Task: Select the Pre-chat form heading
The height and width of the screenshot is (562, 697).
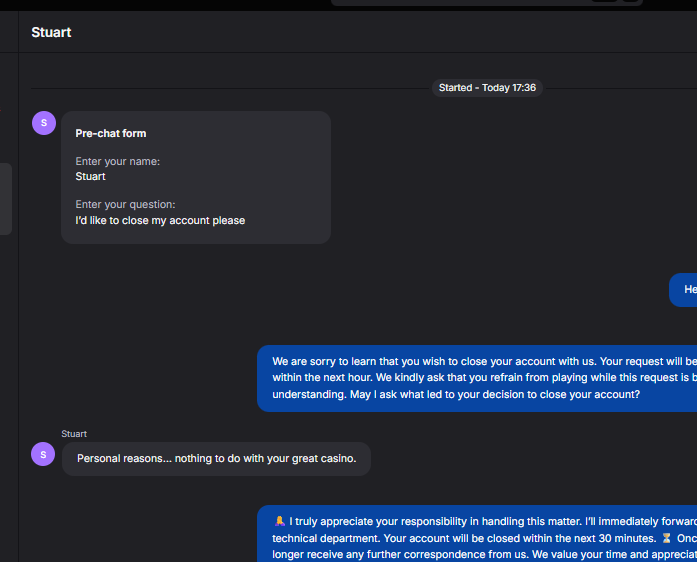Action: [x=111, y=133]
